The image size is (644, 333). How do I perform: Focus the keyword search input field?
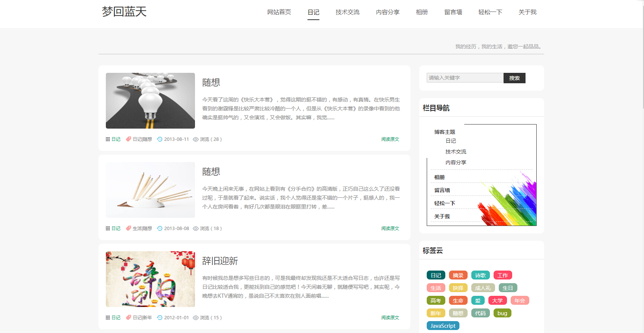[465, 78]
